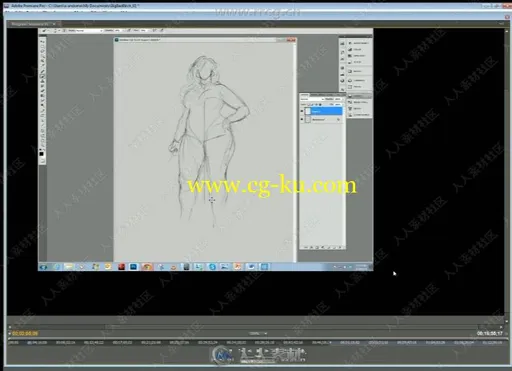
Task: Open the zoom level dropdown below the program monitor
Action: click(x=258, y=333)
